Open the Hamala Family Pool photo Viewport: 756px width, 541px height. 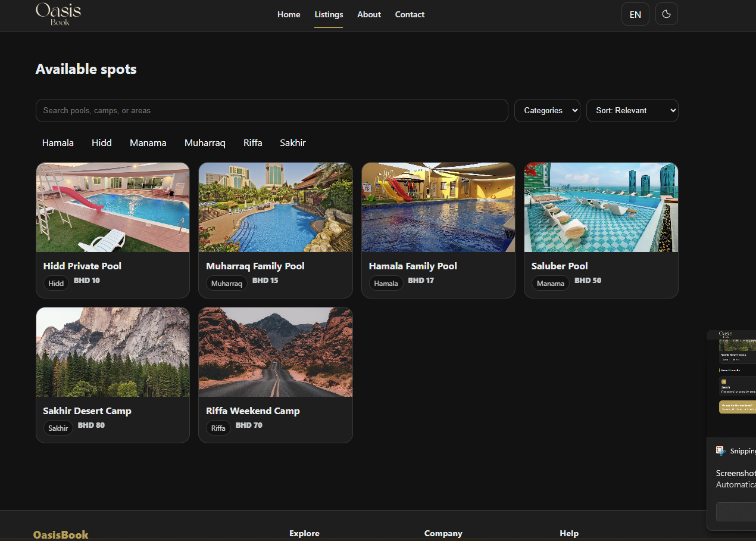438,207
